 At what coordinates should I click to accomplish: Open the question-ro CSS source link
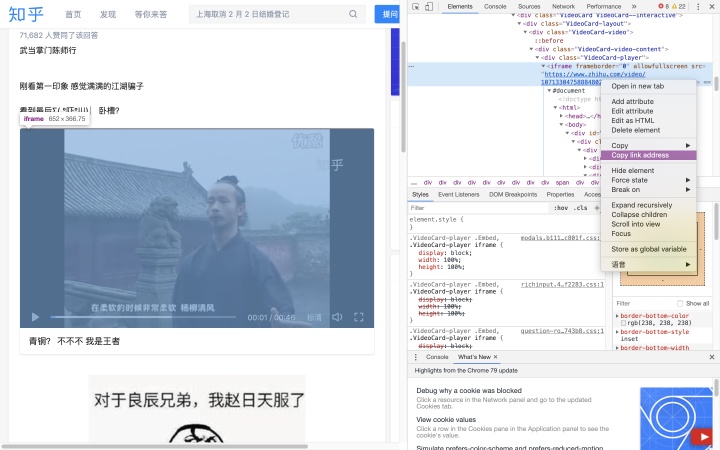click(x=562, y=331)
